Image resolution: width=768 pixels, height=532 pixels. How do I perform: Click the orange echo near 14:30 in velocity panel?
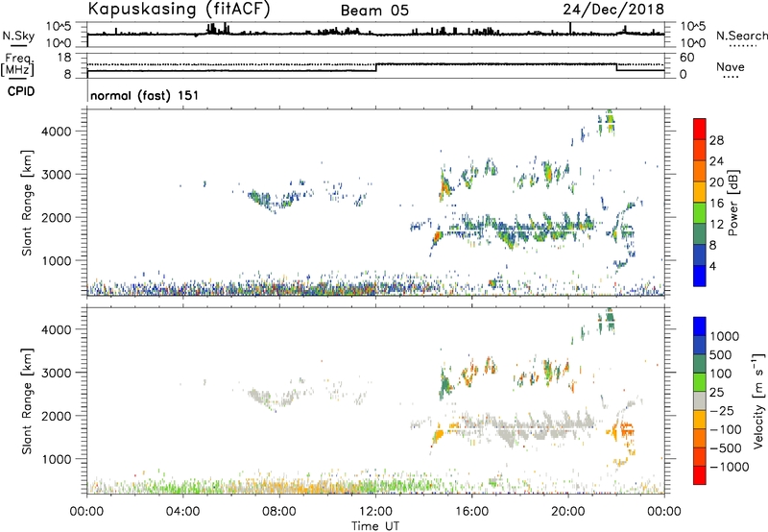[438, 434]
